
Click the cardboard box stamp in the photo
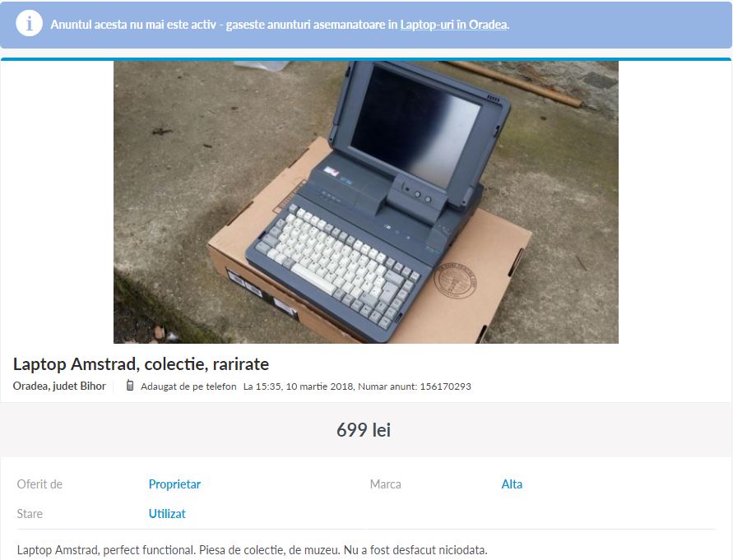point(455,280)
